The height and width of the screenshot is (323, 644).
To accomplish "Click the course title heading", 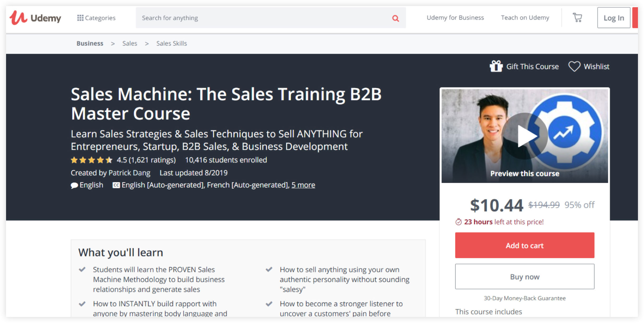I will [226, 104].
